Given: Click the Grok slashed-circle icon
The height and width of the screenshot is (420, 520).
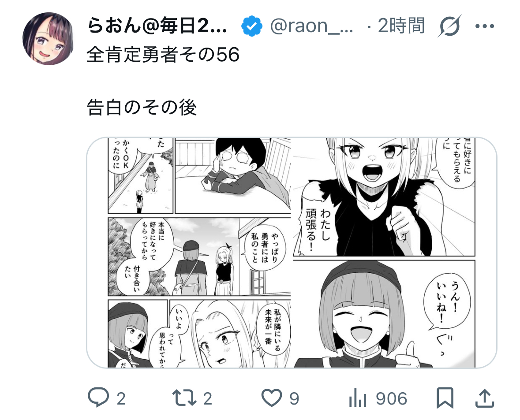Looking at the screenshot, I should [449, 26].
